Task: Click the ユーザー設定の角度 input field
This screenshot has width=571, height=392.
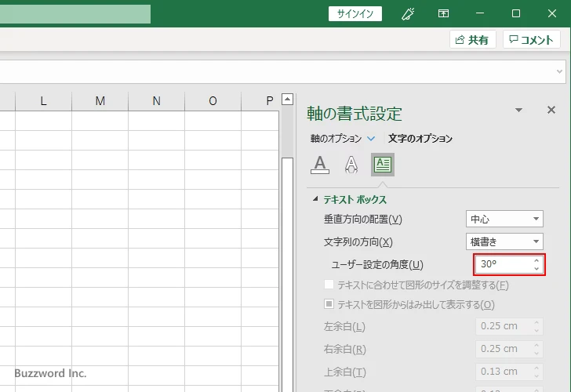Action: coord(504,264)
